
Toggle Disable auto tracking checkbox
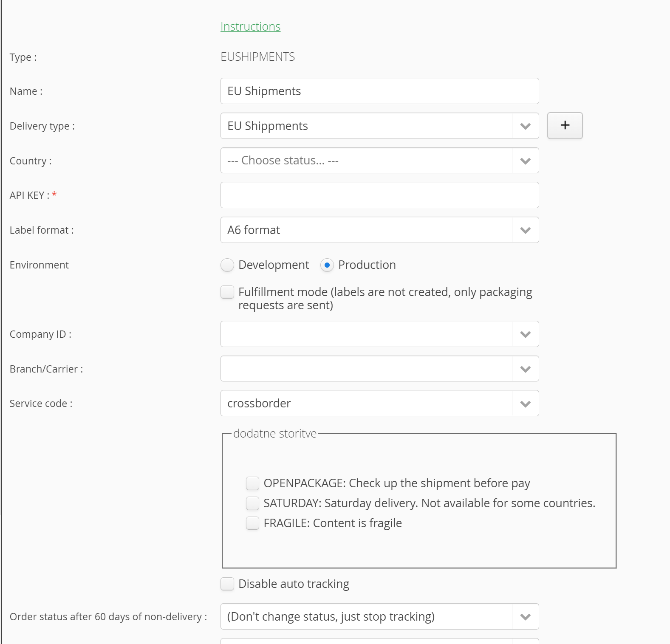tap(227, 584)
